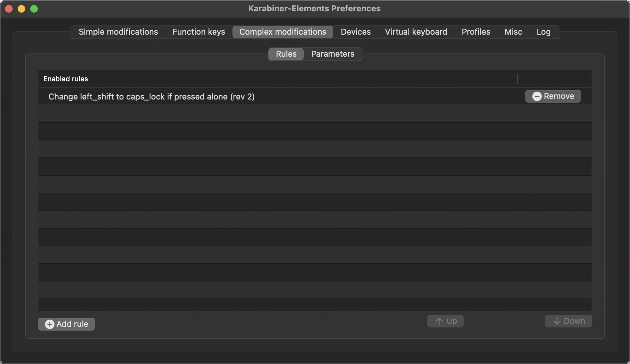Open the Misc tab
630x364 pixels.
tap(513, 31)
